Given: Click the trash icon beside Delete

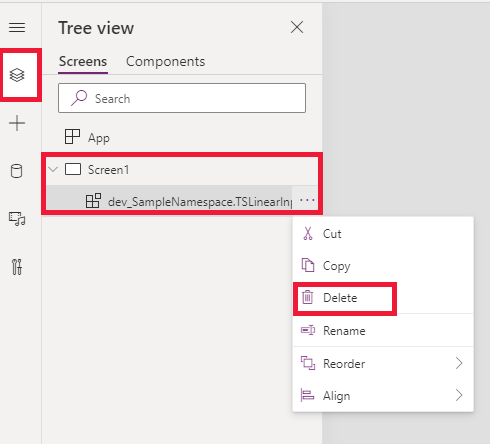Looking at the screenshot, I should (x=307, y=297).
